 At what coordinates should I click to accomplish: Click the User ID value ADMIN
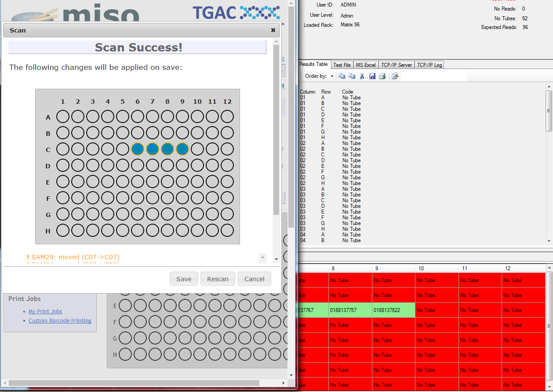coord(348,5)
